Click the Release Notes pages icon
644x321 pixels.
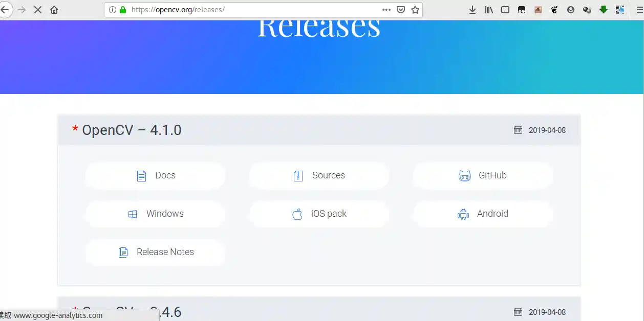[x=123, y=253]
